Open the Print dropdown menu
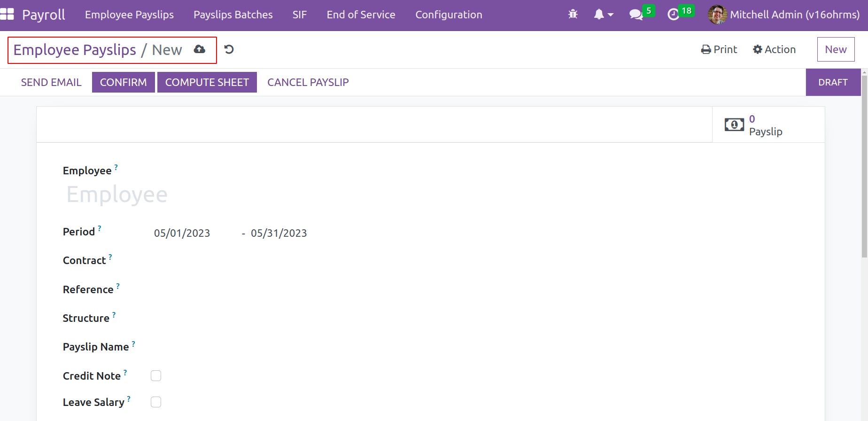Image resolution: width=868 pixels, height=421 pixels. 719,49
